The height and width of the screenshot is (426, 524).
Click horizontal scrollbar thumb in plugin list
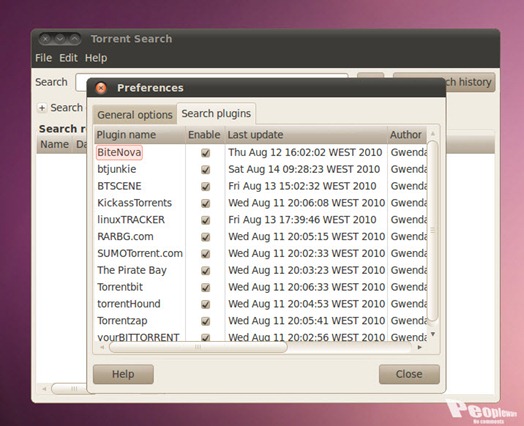coord(198,347)
